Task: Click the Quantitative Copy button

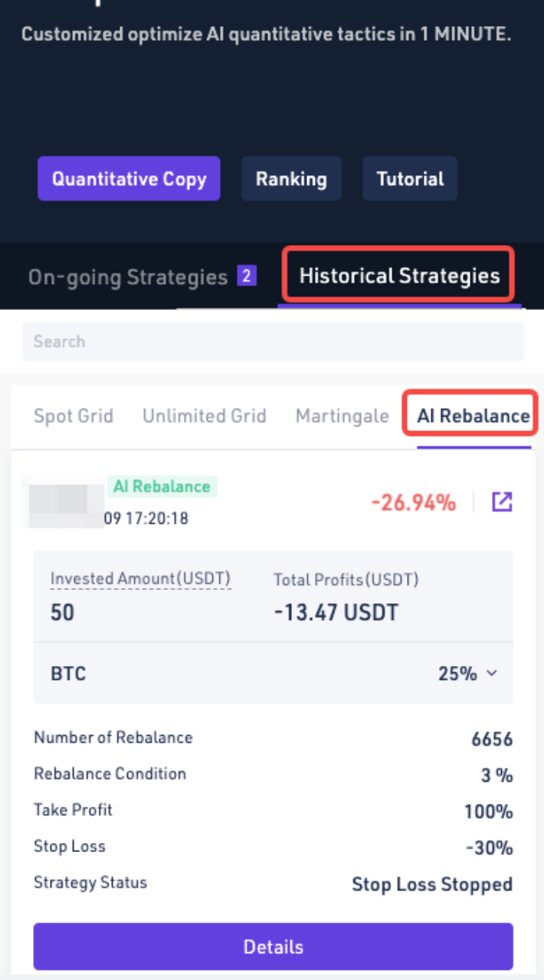Action: tap(129, 179)
